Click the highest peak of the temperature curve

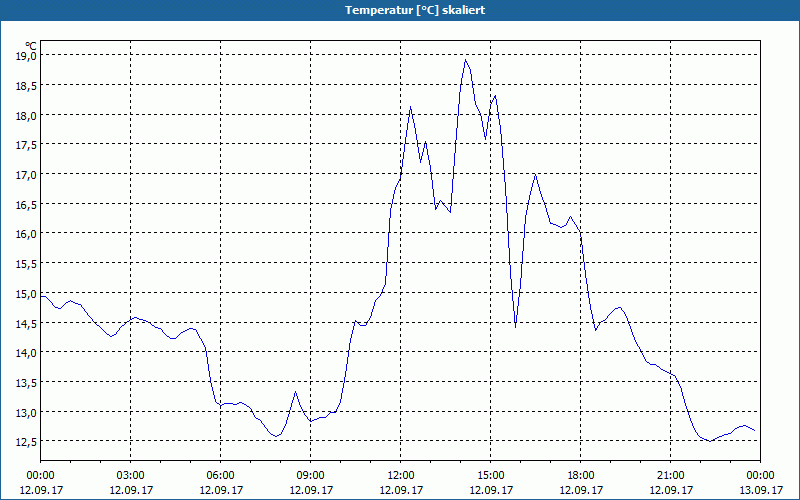465,60
